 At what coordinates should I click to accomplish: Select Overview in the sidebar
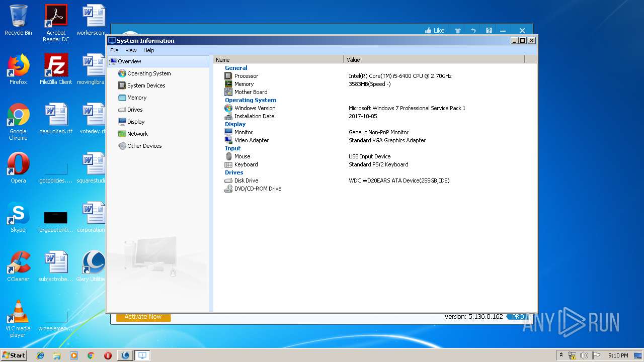[x=158, y=61]
